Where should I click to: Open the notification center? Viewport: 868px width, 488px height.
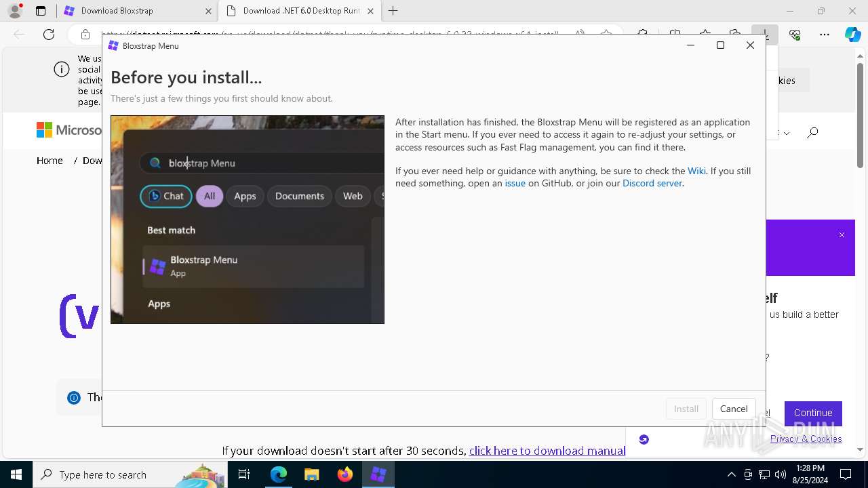pos(846,474)
